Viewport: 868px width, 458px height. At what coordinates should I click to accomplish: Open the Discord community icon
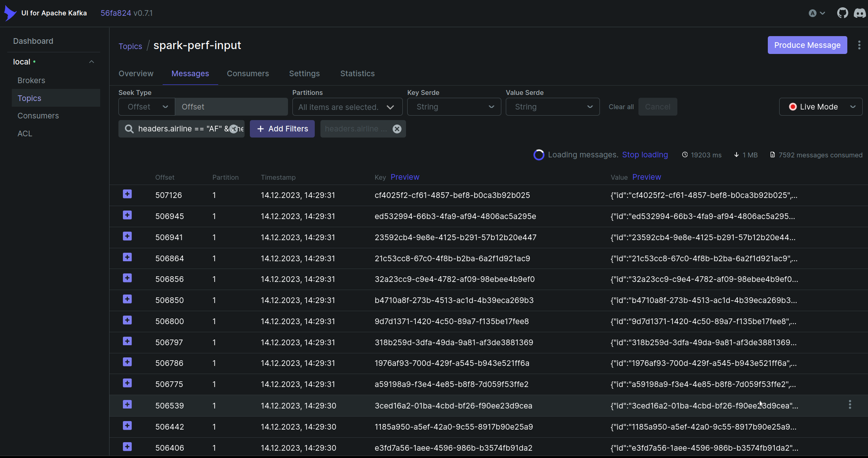pyautogui.click(x=859, y=13)
